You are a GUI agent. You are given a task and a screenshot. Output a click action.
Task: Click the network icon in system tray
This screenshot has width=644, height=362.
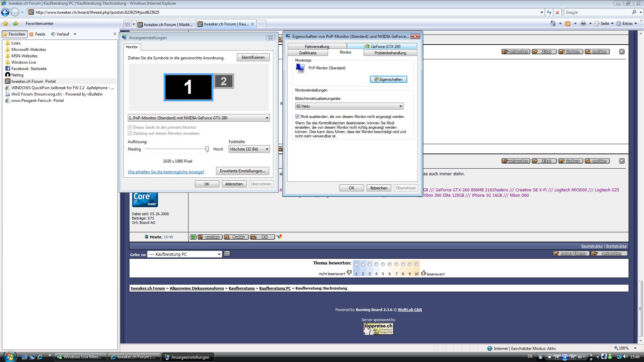pos(619,357)
